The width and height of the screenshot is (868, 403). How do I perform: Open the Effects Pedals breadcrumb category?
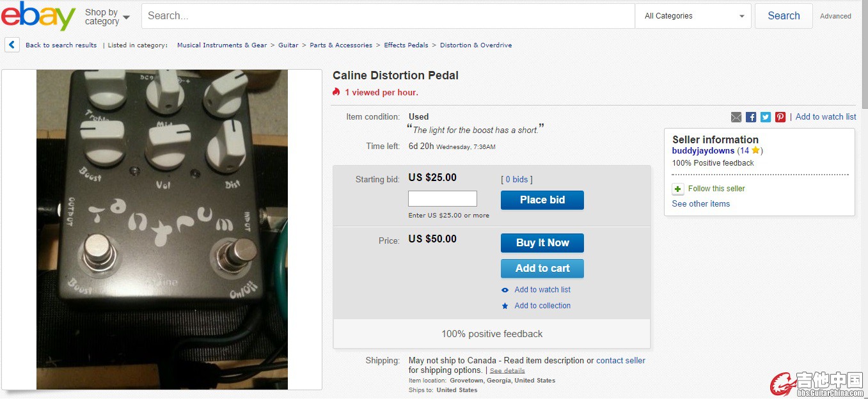click(x=406, y=45)
